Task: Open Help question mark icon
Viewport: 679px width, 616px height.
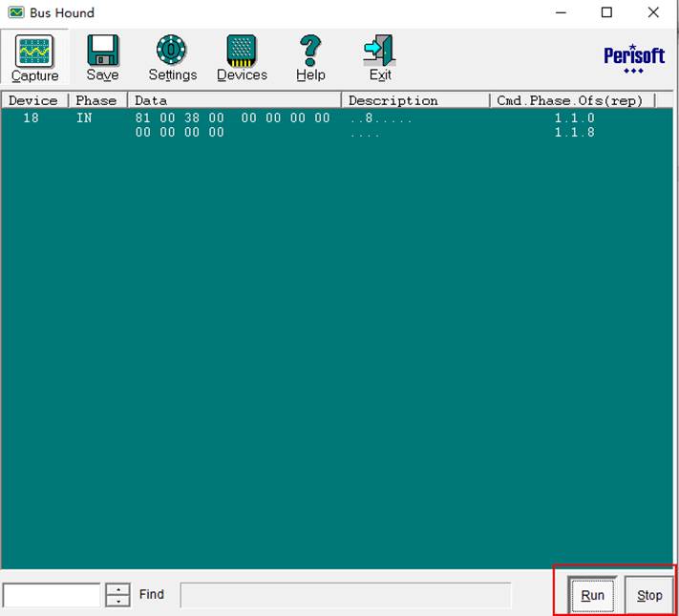Action: (310, 51)
